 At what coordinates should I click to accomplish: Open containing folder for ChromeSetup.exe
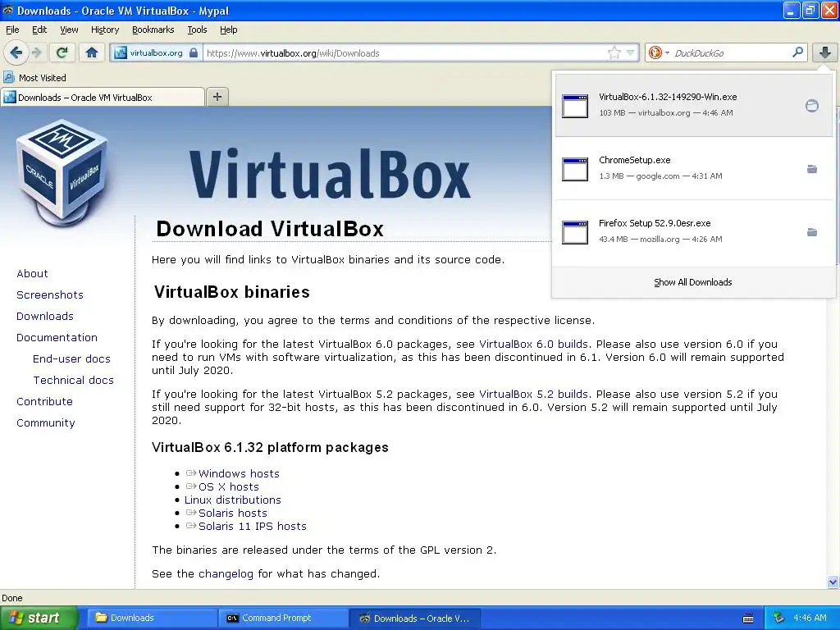(x=812, y=169)
